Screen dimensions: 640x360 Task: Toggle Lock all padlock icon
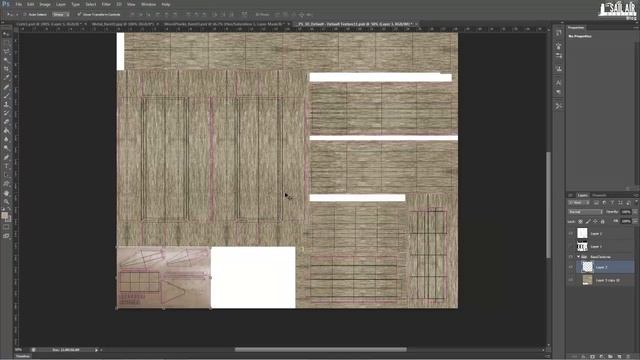point(602,221)
